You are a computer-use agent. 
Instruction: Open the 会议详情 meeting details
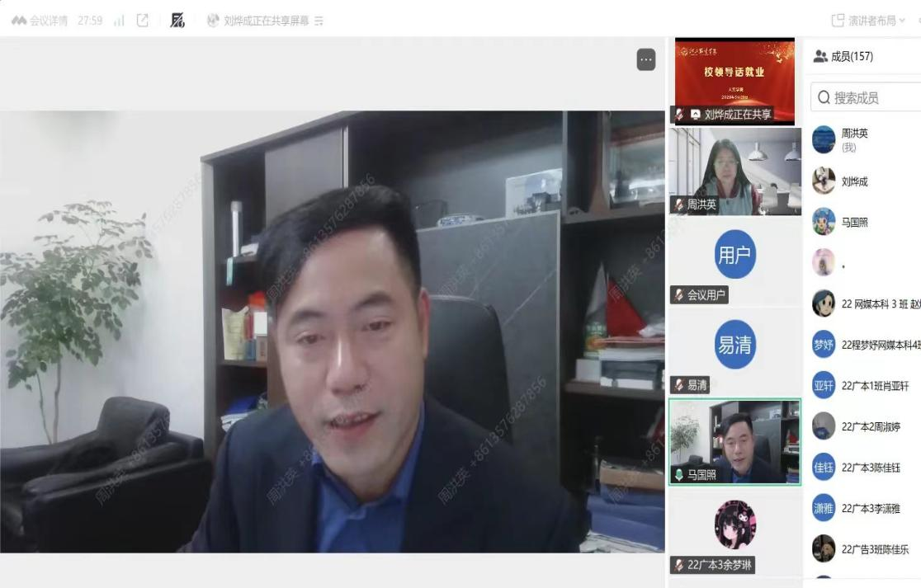(40, 21)
